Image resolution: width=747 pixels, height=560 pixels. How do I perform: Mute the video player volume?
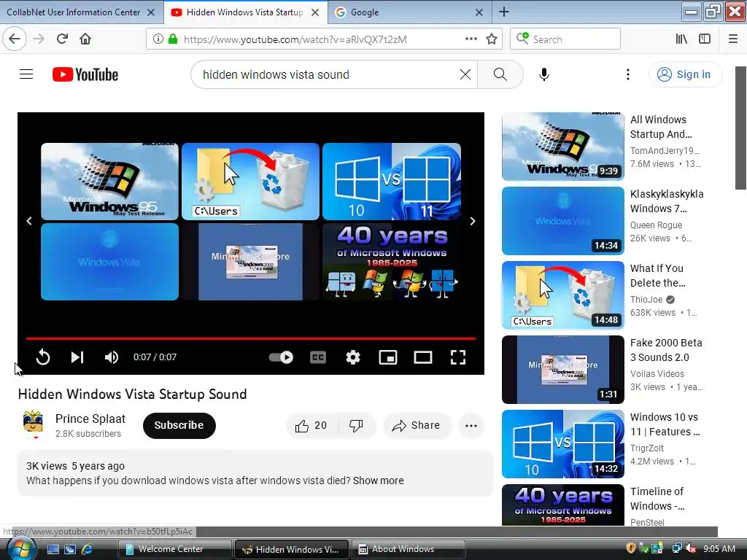coord(112,357)
